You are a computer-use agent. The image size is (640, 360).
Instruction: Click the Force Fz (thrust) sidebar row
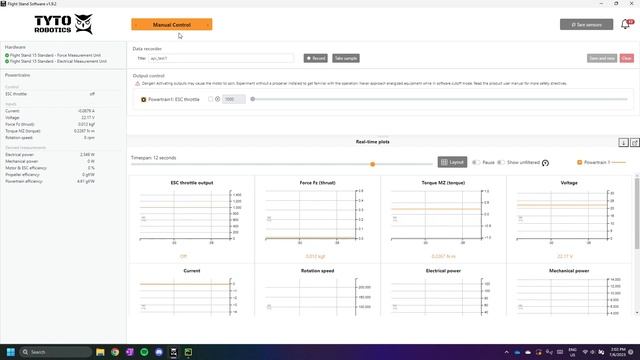coord(50,124)
